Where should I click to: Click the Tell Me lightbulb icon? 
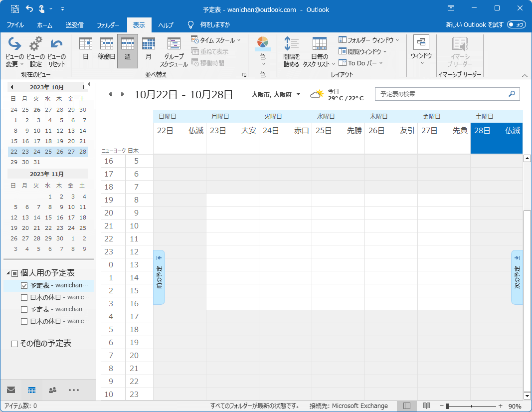click(190, 25)
